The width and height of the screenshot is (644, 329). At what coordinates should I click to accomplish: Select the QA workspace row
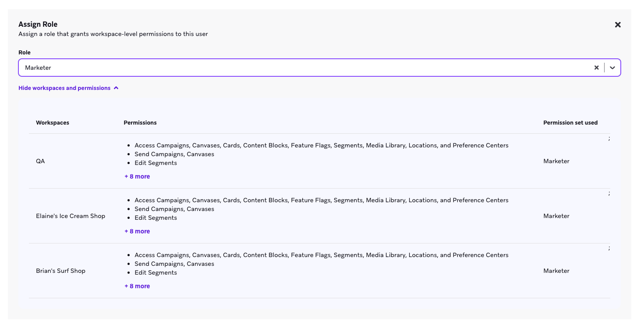pos(40,161)
